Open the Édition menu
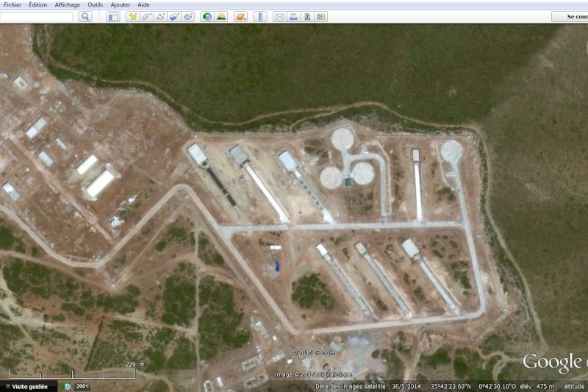 [38, 5]
